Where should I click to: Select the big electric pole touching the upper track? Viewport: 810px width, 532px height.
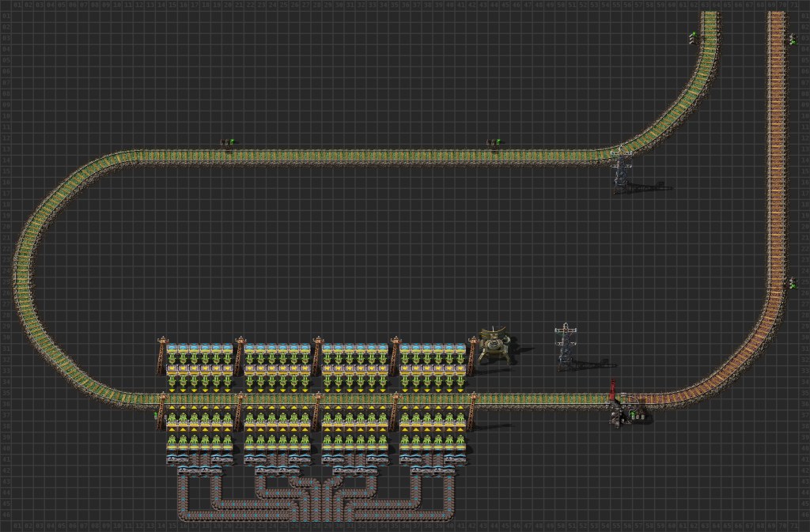pyautogui.click(x=622, y=171)
